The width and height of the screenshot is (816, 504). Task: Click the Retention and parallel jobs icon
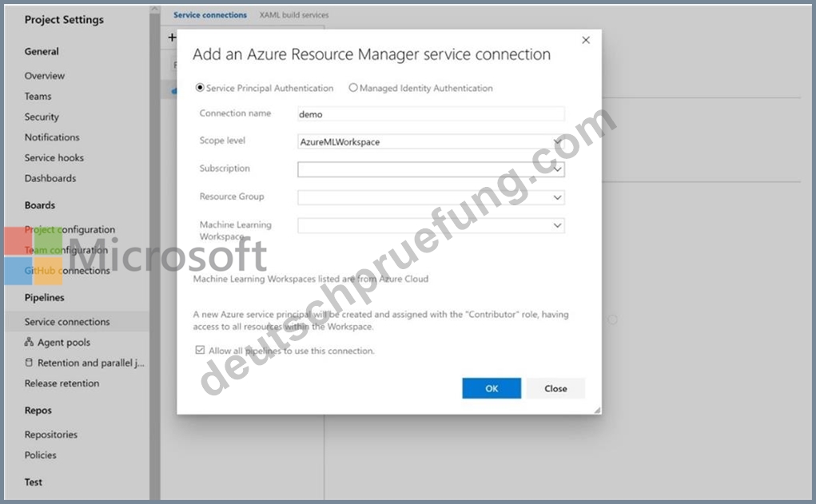point(29,363)
